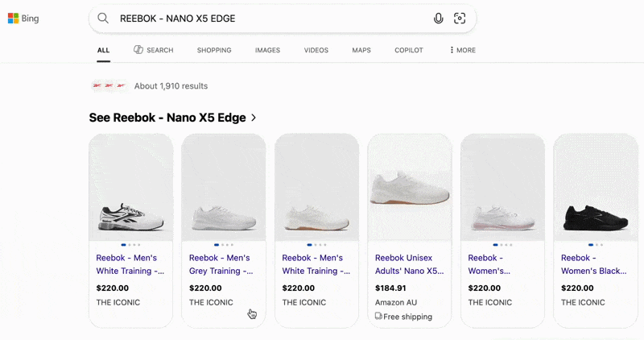
Task: Click the Bing logo
Action: click(x=23, y=19)
